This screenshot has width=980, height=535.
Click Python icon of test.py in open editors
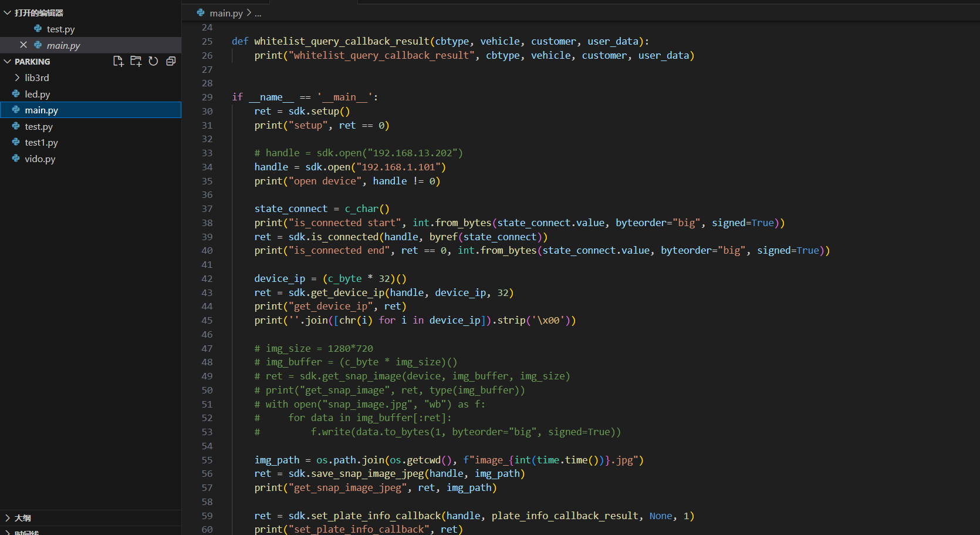[38, 29]
